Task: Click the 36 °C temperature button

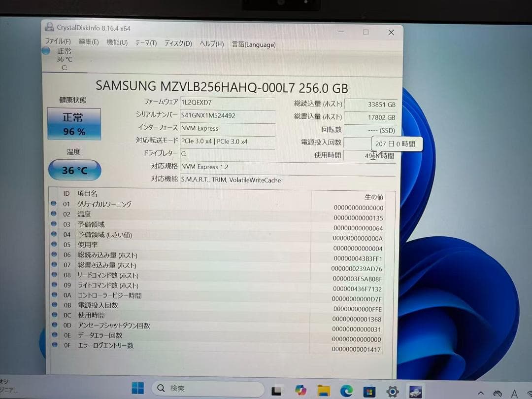Action: coord(75,170)
